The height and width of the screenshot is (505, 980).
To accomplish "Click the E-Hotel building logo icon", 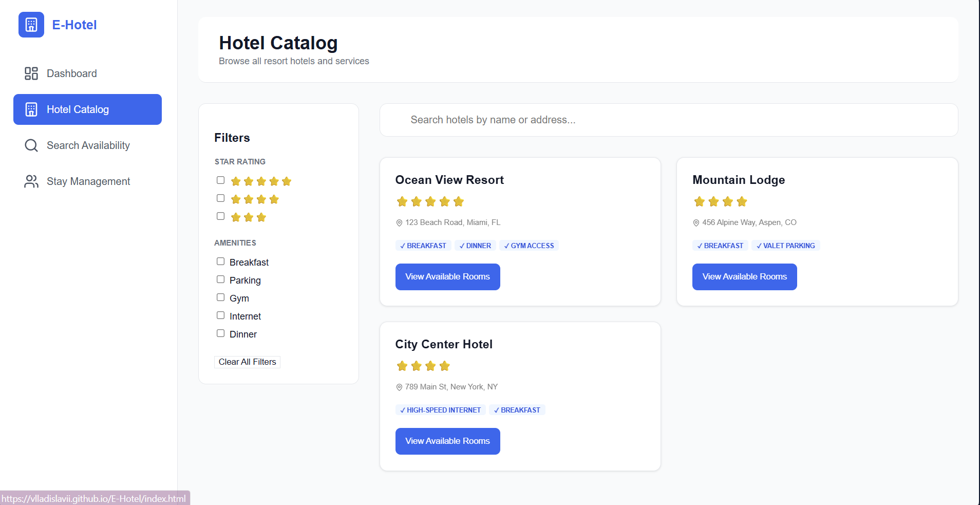I will [x=31, y=24].
